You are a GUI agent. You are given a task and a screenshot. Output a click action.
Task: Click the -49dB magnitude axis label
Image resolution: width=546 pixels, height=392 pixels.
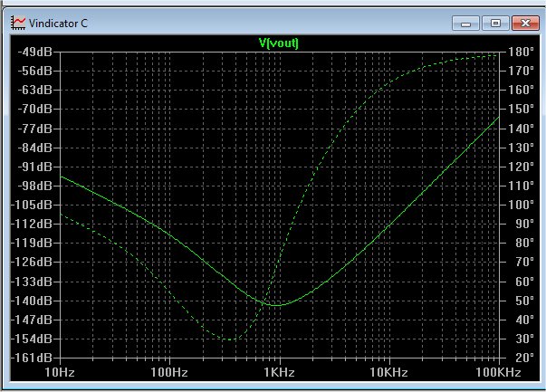click(x=34, y=53)
